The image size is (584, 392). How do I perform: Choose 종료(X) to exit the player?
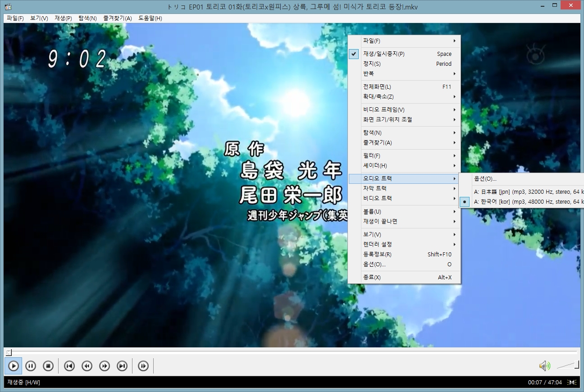click(x=404, y=277)
